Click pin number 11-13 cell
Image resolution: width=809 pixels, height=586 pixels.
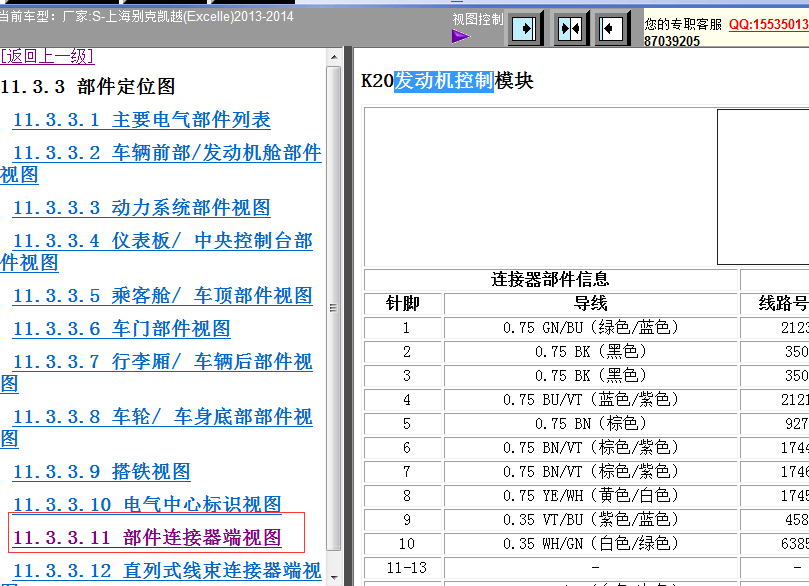point(403,568)
